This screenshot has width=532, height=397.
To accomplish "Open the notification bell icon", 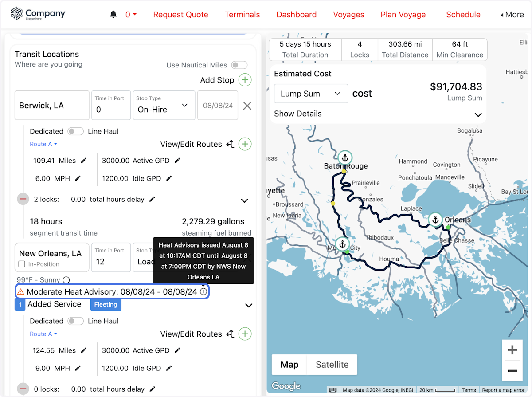I will (x=113, y=14).
